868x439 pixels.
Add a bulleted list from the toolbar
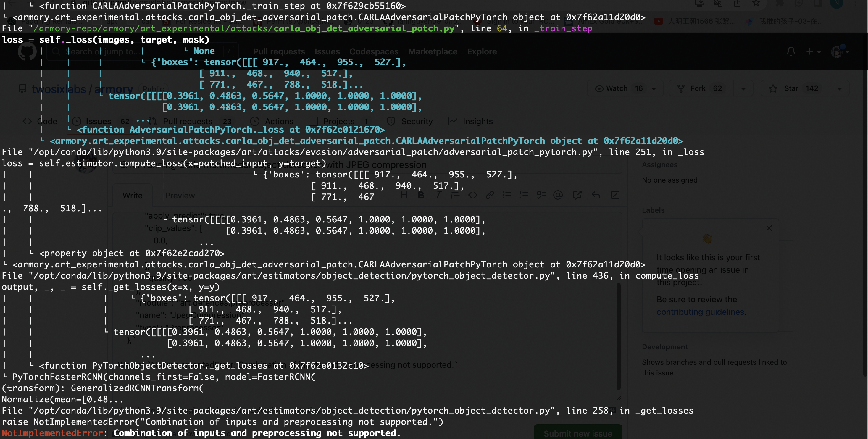click(507, 195)
